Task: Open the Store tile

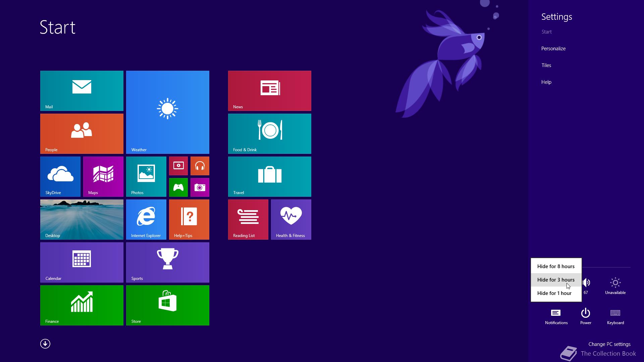Action: pyautogui.click(x=168, y=305)
